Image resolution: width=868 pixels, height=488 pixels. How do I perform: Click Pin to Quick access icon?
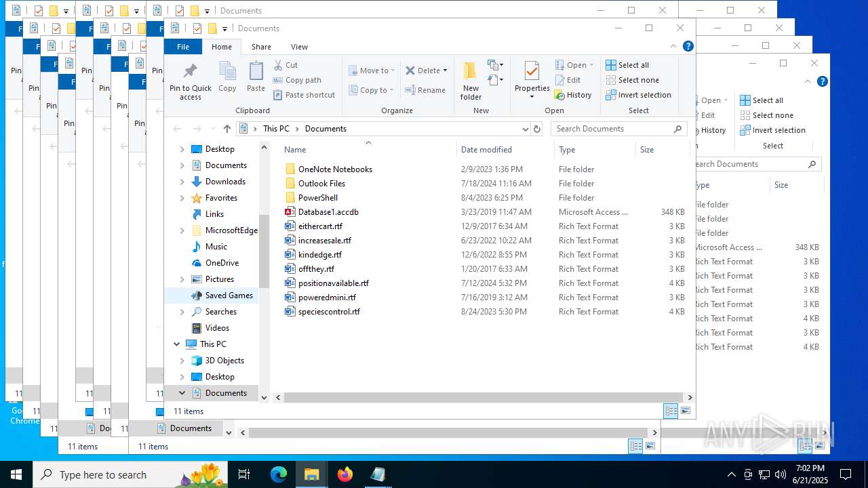coord(191,70)
